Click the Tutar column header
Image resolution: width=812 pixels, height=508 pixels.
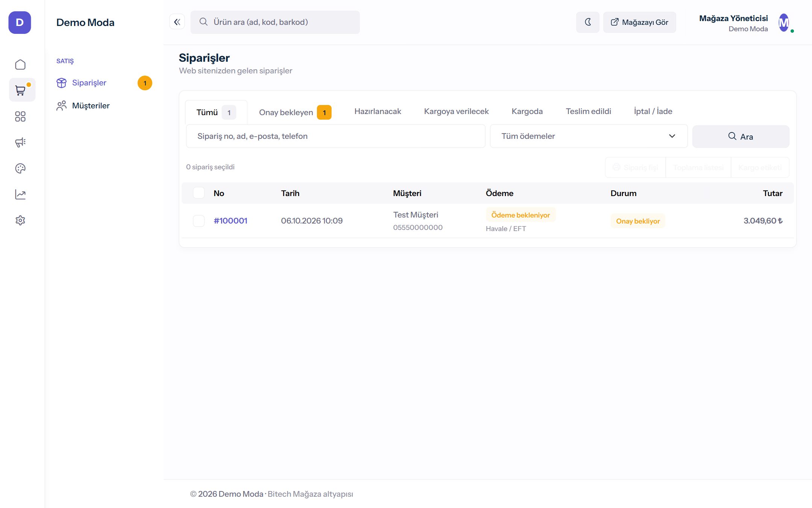point(773,193)
